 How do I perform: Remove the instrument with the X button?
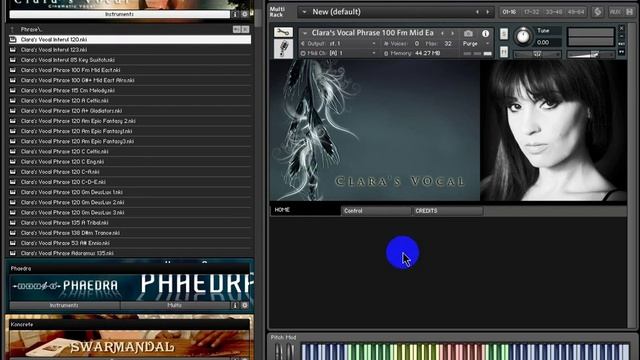point(621,28)
